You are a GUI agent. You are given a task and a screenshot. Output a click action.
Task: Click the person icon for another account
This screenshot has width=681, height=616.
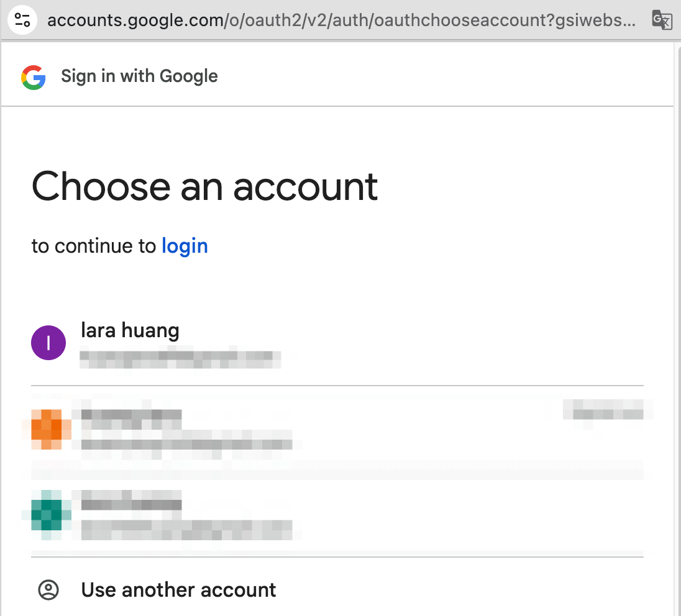(48, 590)
